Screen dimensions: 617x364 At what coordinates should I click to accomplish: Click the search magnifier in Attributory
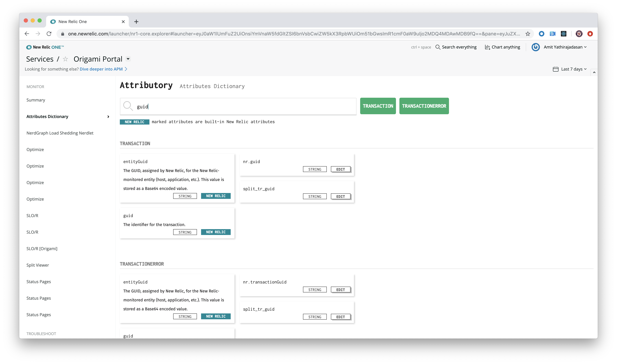point(128,106)
